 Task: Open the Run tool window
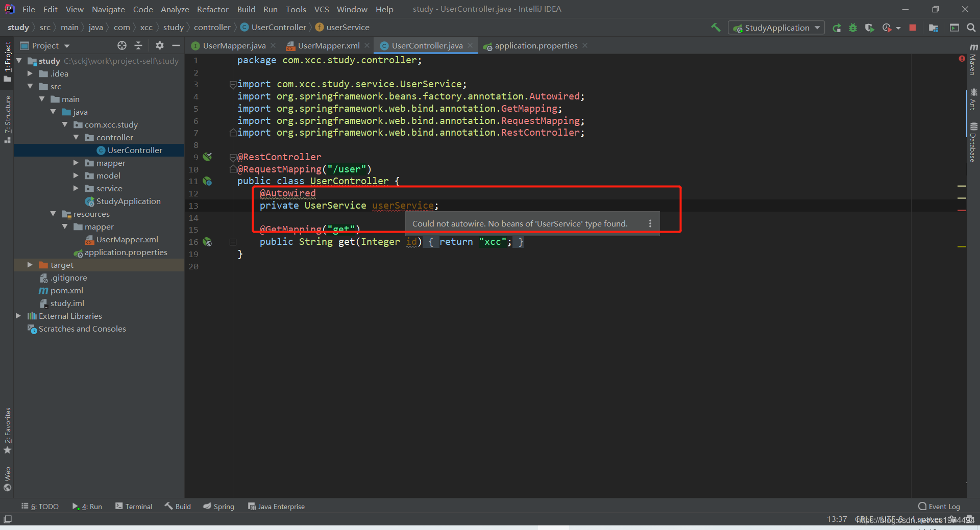point(87,507)
